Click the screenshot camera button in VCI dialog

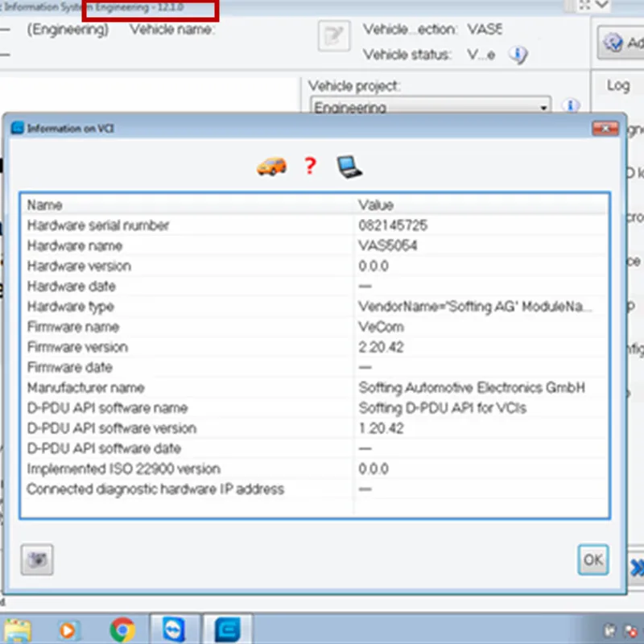click(37, 559)
